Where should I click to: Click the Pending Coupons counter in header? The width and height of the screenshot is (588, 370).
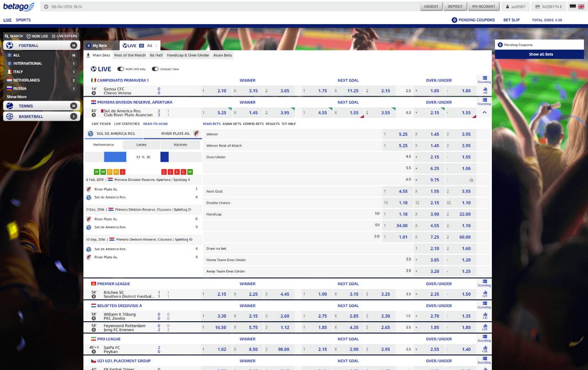pos(454,20)
